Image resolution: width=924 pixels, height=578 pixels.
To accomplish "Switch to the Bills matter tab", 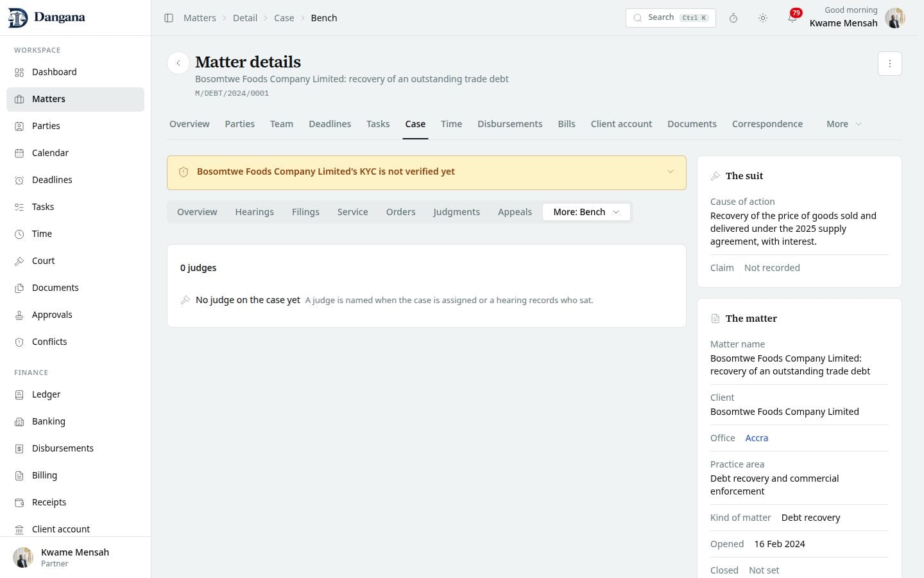I will point(567,124).
